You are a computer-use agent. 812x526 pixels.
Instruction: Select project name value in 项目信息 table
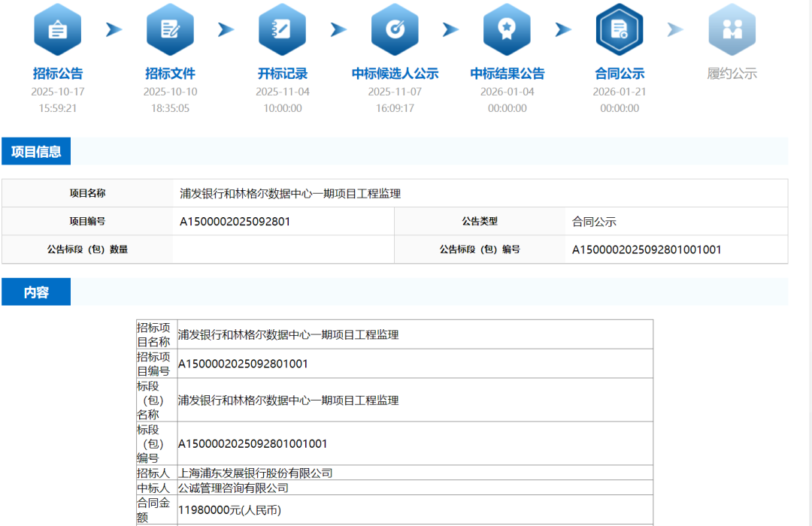click(x=290, y=194)
